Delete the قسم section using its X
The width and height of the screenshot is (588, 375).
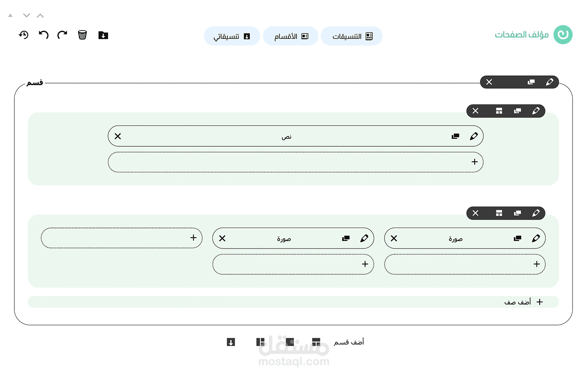pyautogui.click(x=489, y=82)
